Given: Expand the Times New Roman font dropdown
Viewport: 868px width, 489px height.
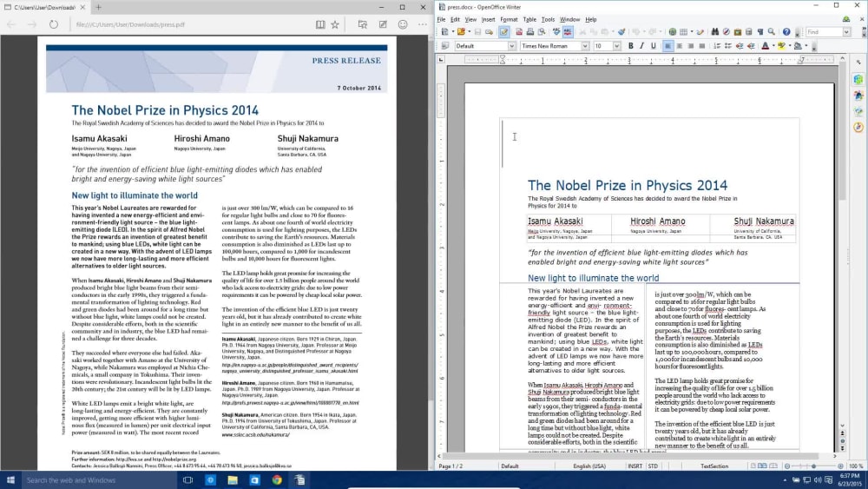Looking at the screenshot, I should (585, 46).
